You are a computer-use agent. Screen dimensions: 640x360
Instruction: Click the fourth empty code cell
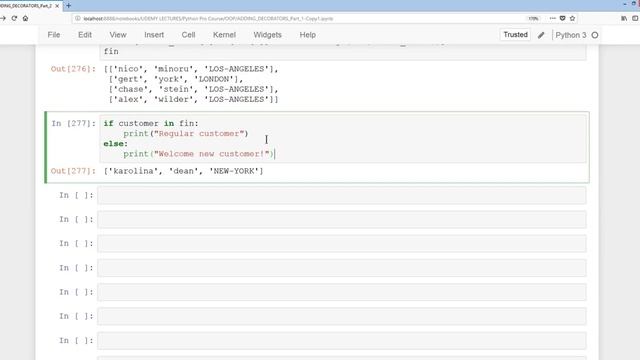coord(342,268)
